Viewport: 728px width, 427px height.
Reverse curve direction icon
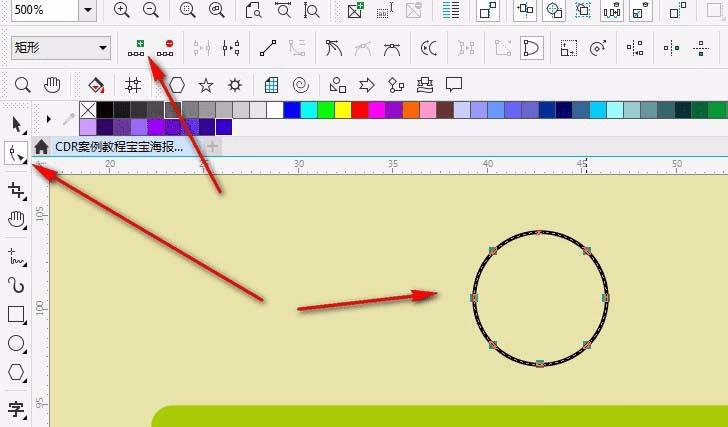point(429,48)
